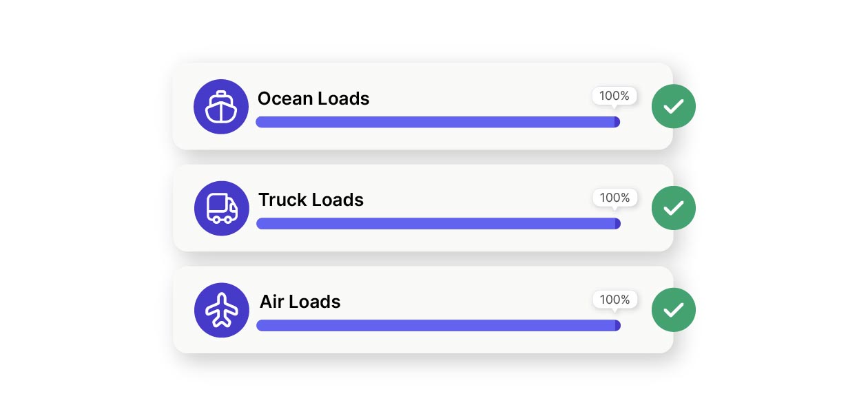
Task: Click the green checkmark beside Truck Loads
Action: click(673, 208)
